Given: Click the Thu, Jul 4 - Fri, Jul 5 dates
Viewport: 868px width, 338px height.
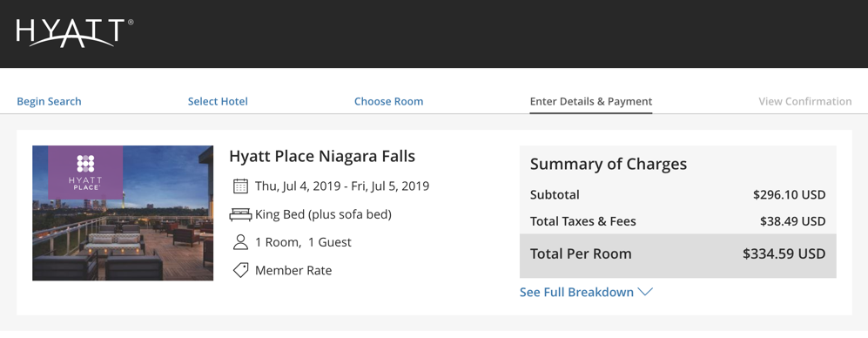Looking at the screenshot, I should click(x=342, y=186).
